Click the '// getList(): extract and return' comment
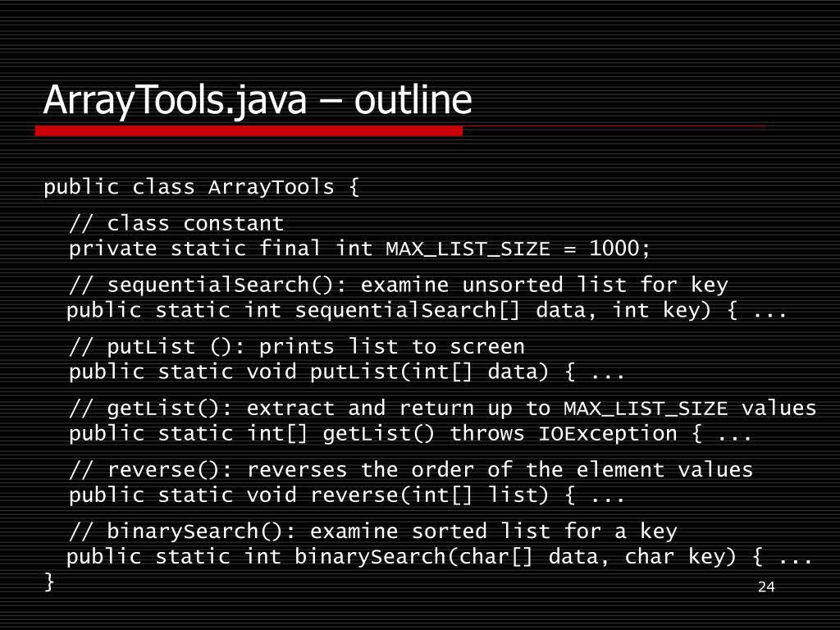The image size is (840, 630). (442, 409)
